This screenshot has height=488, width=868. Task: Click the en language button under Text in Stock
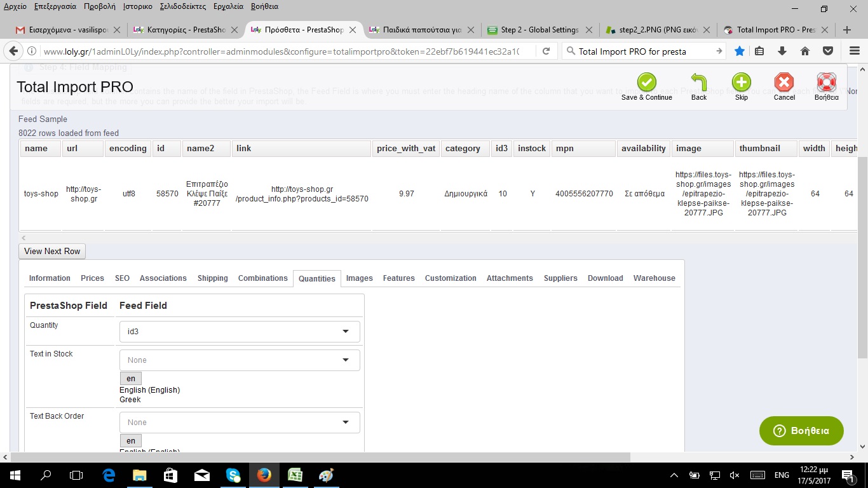point(131,379)
